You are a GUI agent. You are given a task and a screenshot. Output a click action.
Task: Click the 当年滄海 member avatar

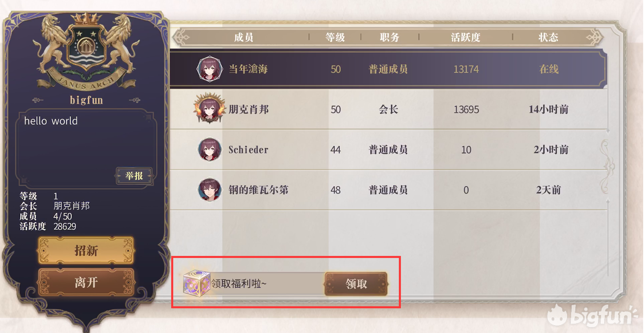click(x=210, y=69)
